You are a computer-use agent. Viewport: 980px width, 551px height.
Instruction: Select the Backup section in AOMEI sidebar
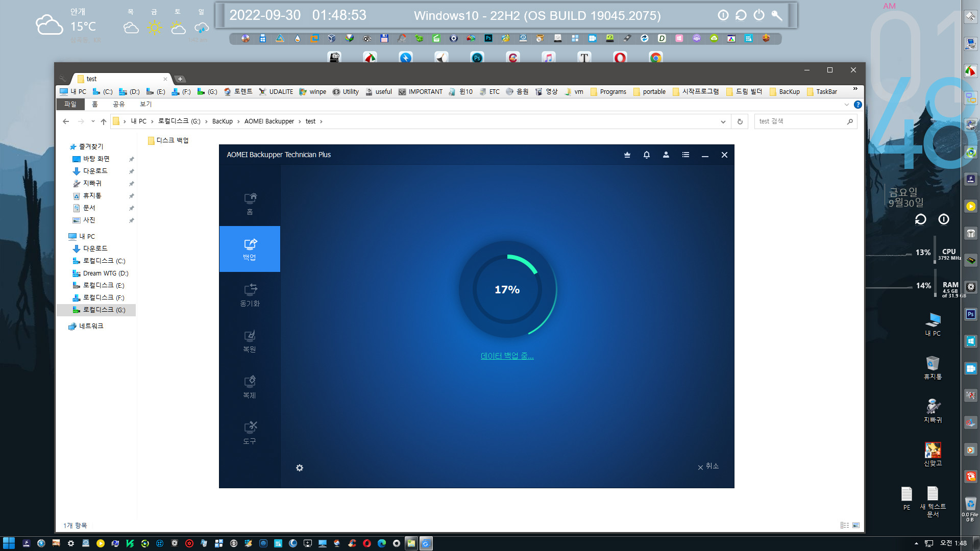tap(250, 249)
